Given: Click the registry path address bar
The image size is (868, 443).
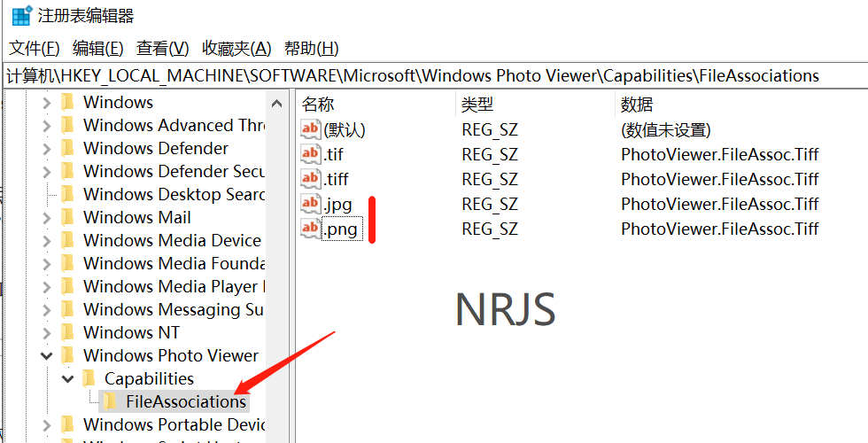Looking at the screenshot, I should click(434, 75).
